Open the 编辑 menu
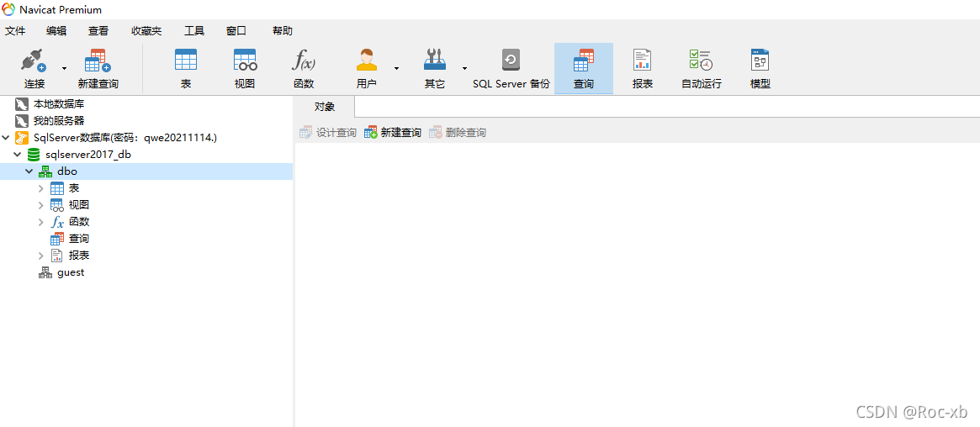Image resolution: width=980 pixels, height=427 pixels. 56,30
